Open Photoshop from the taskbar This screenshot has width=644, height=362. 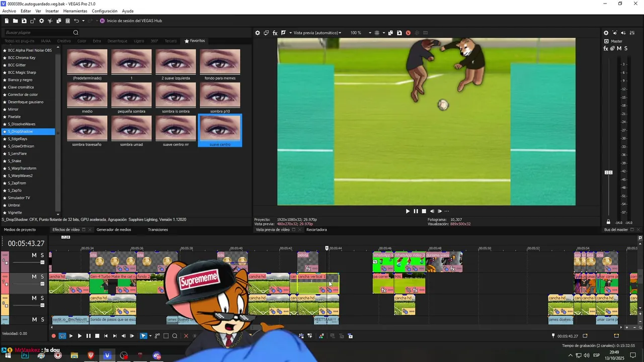(25, 355)
